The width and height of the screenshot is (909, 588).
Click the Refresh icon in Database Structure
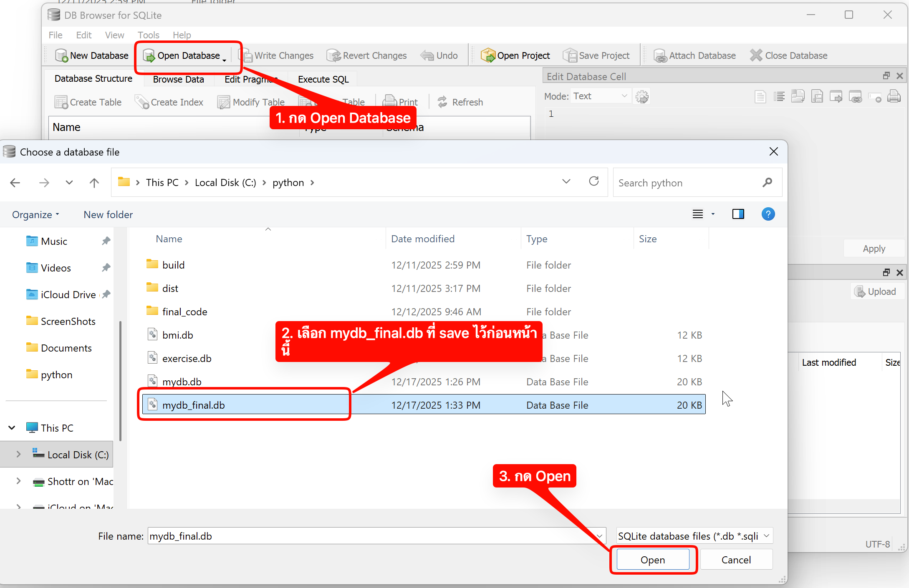[442, 102]
